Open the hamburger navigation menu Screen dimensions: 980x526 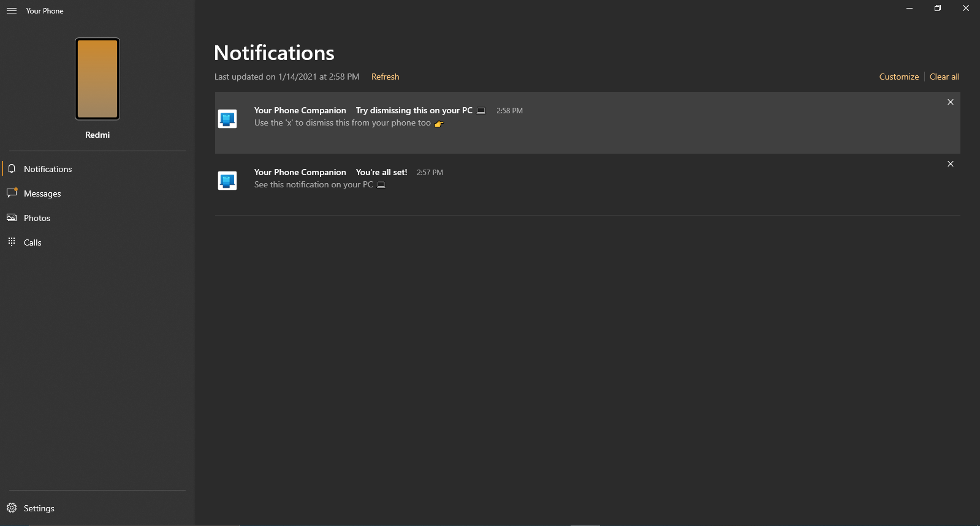[12, 11]
